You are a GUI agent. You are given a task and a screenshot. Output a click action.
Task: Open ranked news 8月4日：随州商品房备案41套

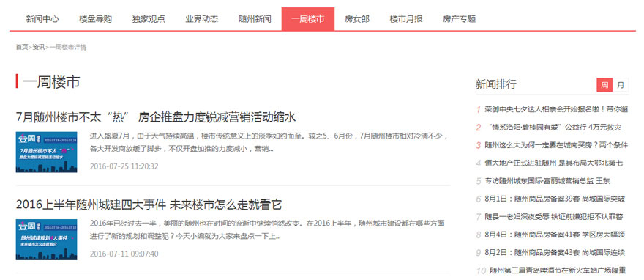coord(555,235)
